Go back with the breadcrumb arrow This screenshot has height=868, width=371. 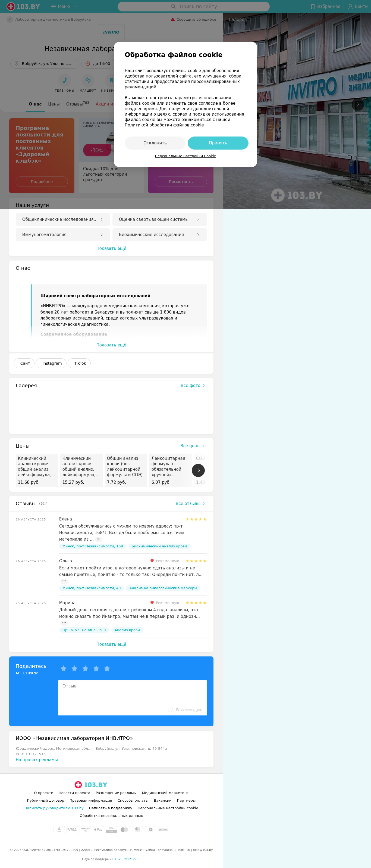click(10, 20)
